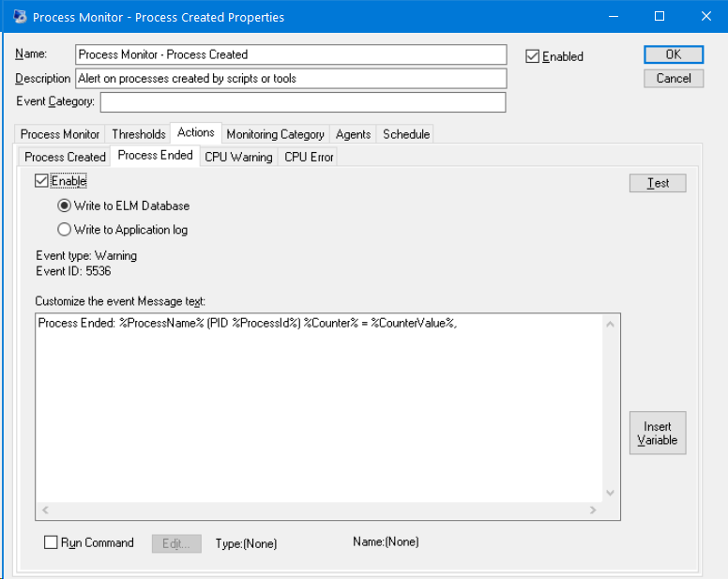Select the Process Ended sub-tab
Viewport: 728px width, 579px height.
click(x=155, y=155)
